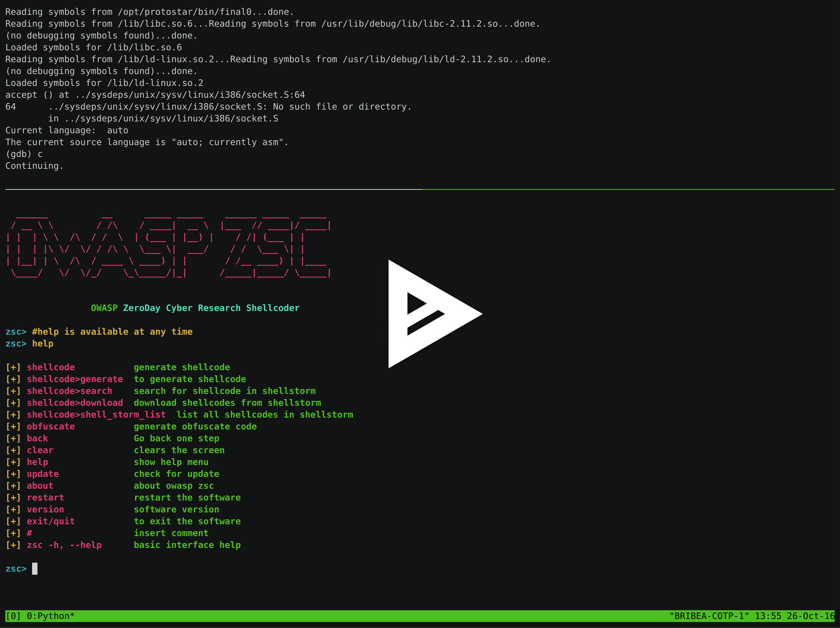The image size is (840, 628).
Task: Click the time '13:55' in status bar
Action: [768, 616]
